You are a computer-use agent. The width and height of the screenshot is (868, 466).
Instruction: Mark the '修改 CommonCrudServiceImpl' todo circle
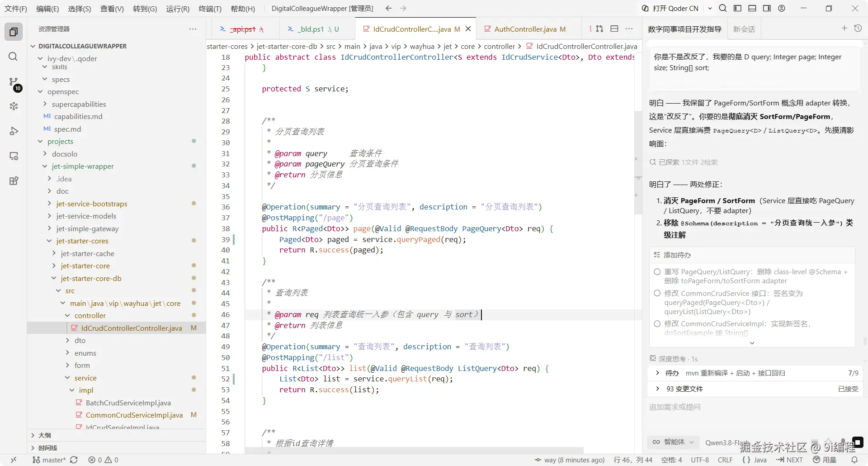tap(657, 323)
